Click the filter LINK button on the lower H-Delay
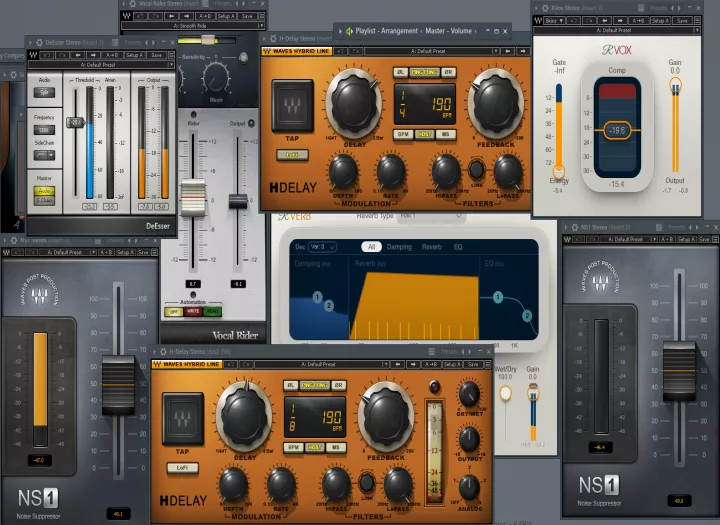 click(366, 483)
